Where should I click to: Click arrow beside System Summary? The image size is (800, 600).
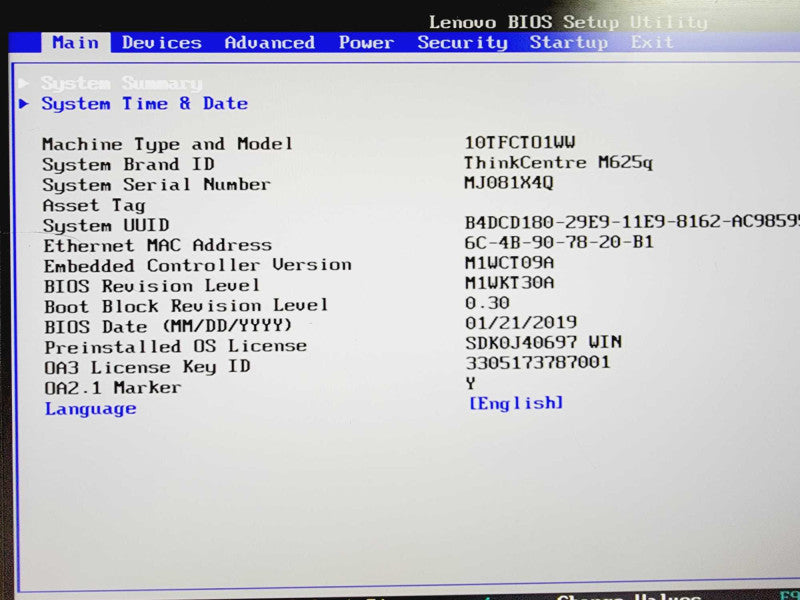(24, 83)
